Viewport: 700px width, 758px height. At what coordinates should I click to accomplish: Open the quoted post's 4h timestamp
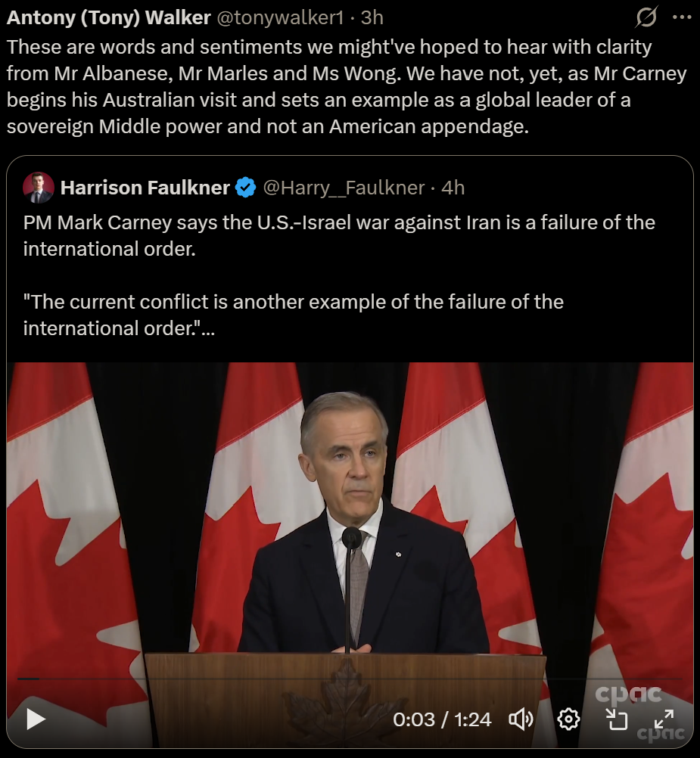click(x=453, y=187)
